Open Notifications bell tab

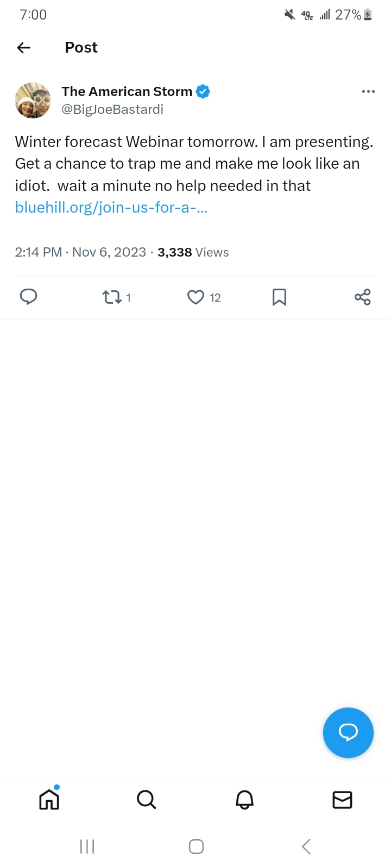(244, 800)
